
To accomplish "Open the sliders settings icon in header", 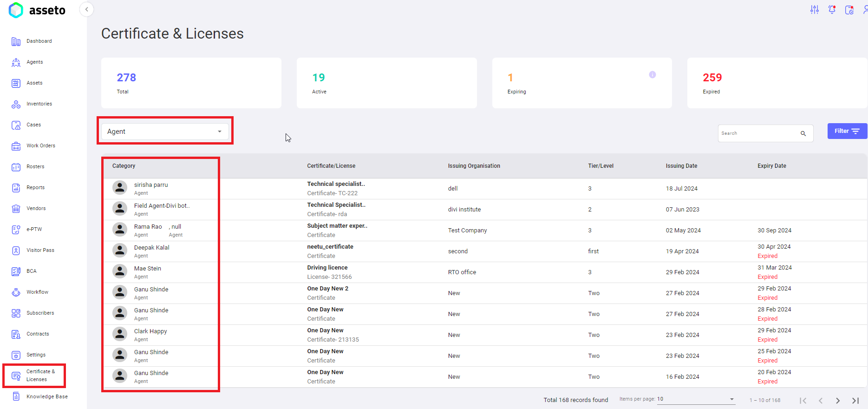I will 815,10.
